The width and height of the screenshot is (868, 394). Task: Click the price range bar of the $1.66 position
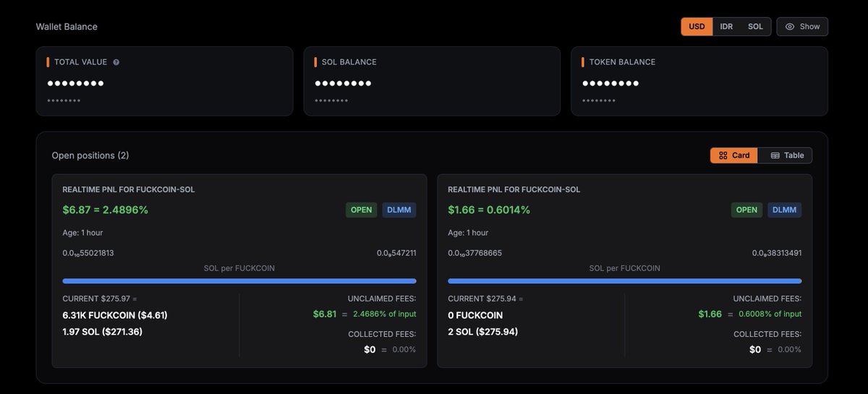625,280
